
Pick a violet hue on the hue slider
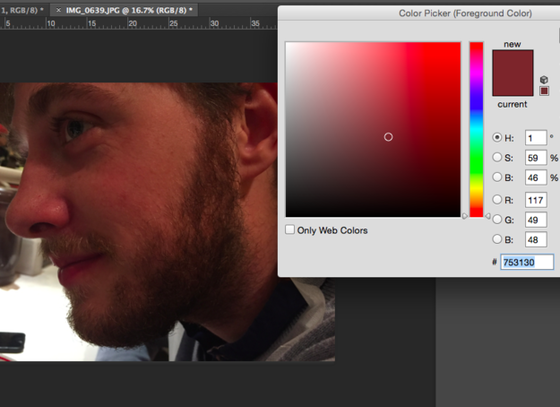(x=476, y=87)
